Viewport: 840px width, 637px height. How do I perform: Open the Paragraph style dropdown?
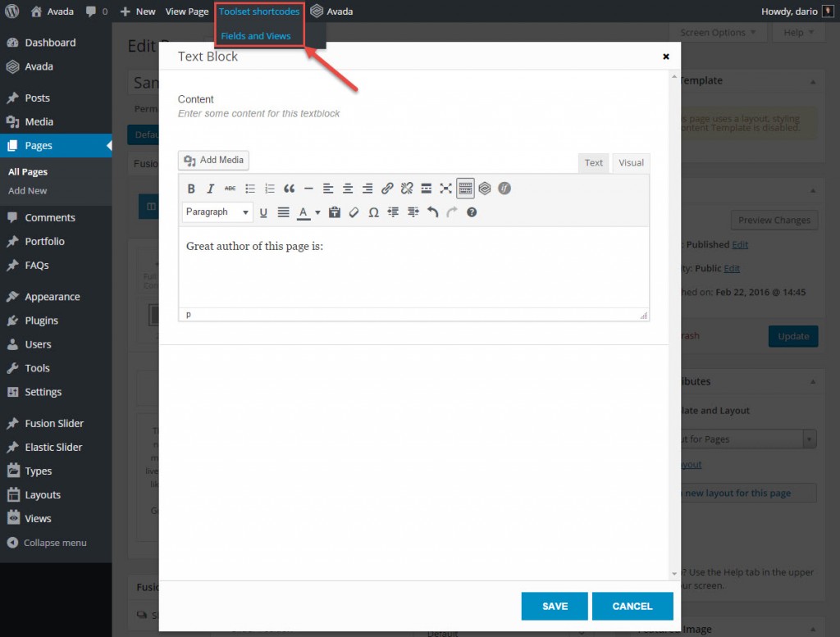tap(217, 212)
